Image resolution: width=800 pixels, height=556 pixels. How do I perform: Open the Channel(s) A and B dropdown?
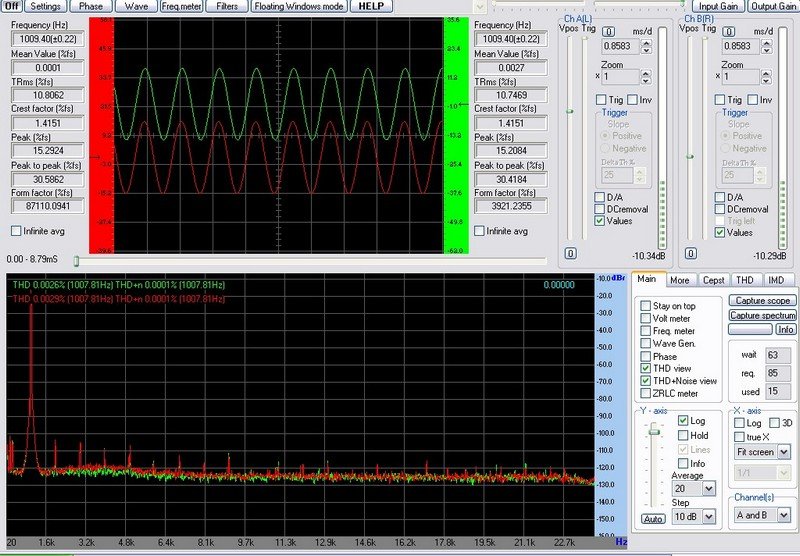click(x=785, y=515)
